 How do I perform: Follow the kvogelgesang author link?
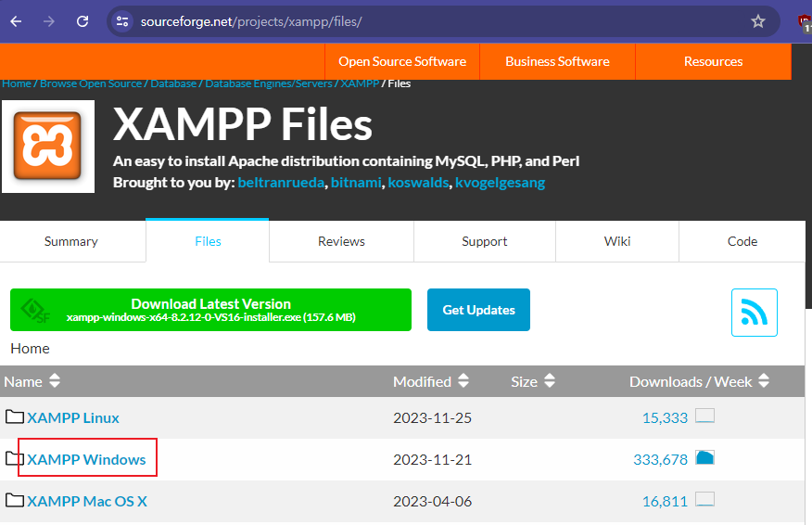point(500,183)
